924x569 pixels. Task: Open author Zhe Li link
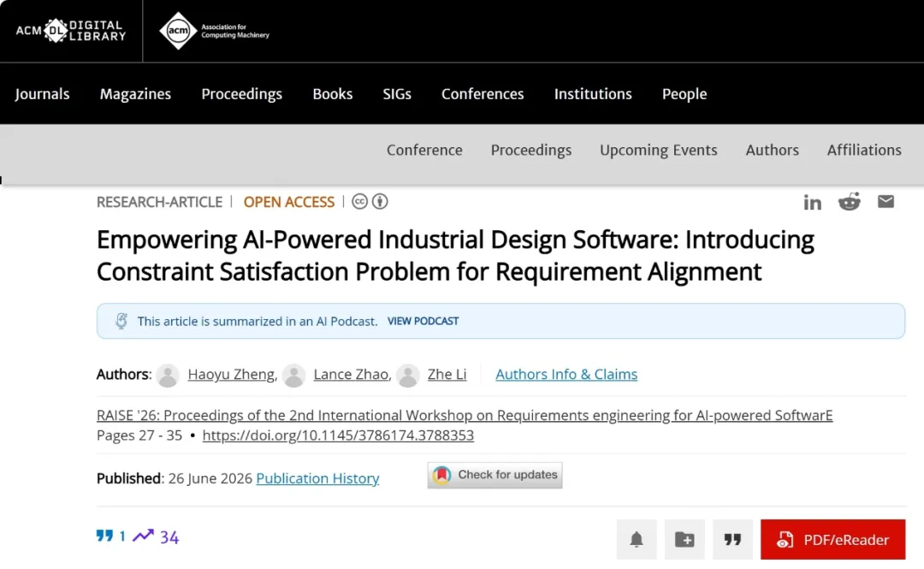coord(447,375)
